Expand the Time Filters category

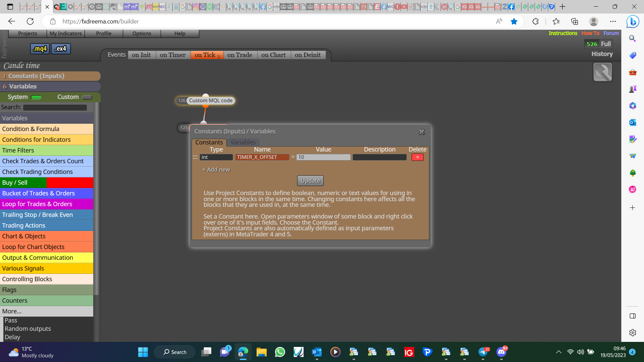pyautogui.click(x=47, y=150)
